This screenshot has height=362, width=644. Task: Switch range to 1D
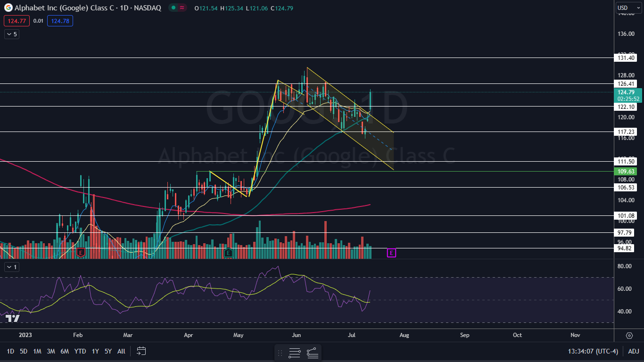(10, 351)
